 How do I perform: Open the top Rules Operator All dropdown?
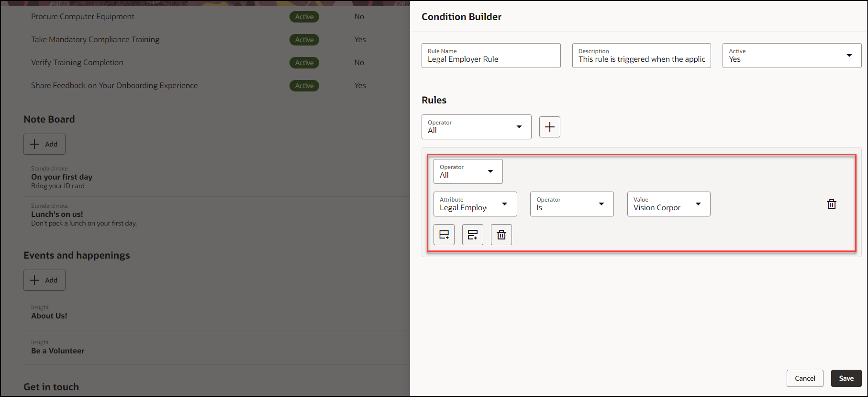(476, 127)
